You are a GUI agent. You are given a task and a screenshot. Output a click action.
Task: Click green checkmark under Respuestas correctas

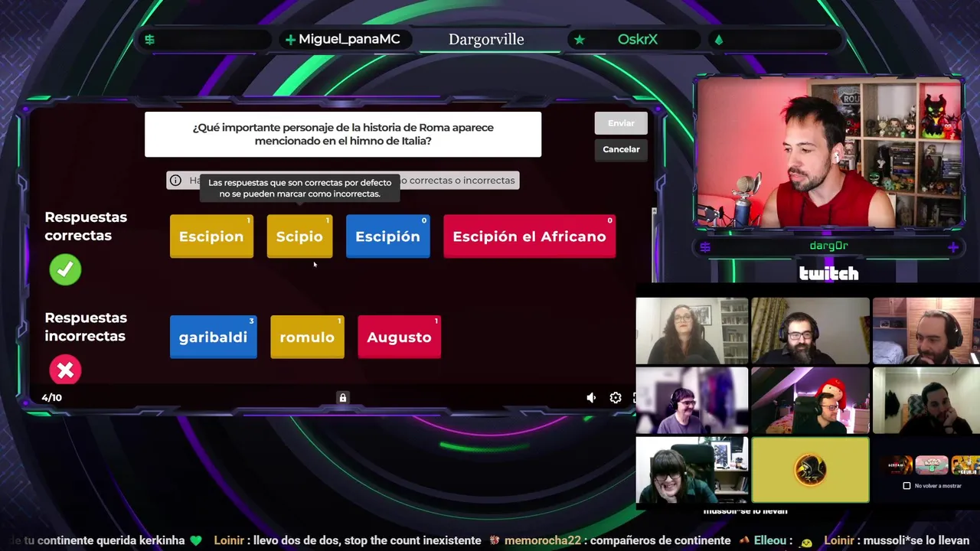pos(65,269)
